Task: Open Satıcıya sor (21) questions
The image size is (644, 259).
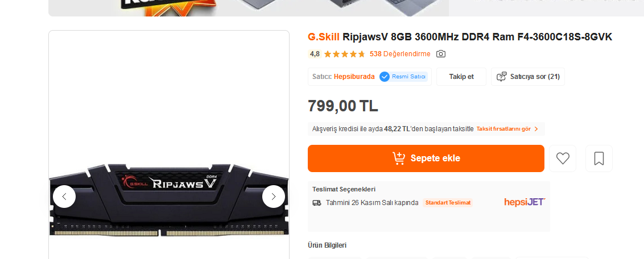Action: (528, 77)
